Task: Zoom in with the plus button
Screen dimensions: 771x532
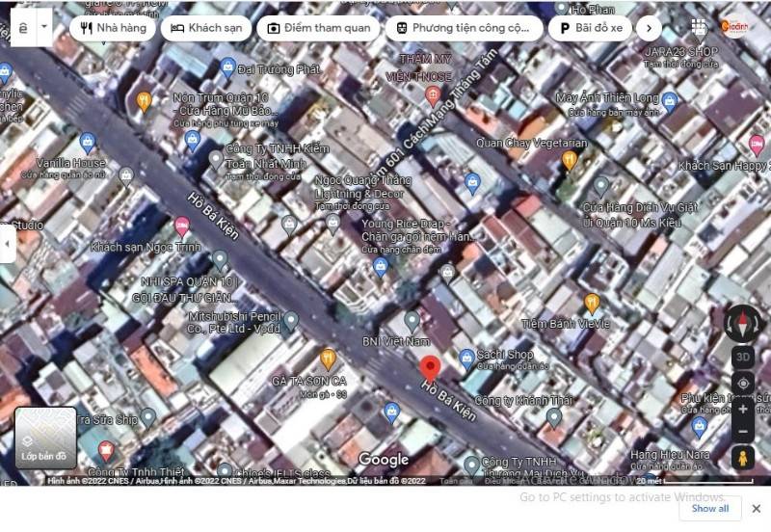Action: 742,409
